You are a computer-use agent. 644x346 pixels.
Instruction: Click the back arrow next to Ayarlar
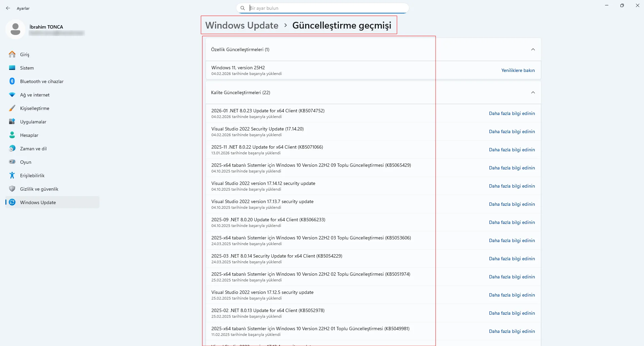[x=8, y=8]
